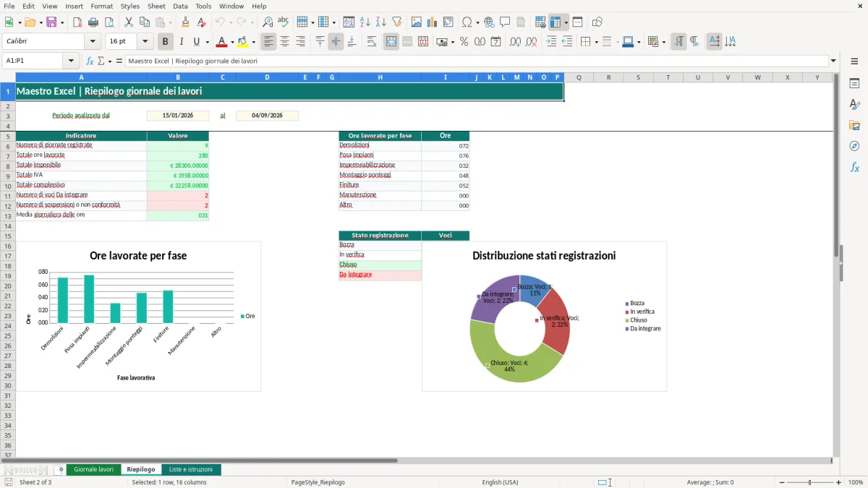Open the File menu
Viewport: 868px width, 488px height.
coord(9,6)
